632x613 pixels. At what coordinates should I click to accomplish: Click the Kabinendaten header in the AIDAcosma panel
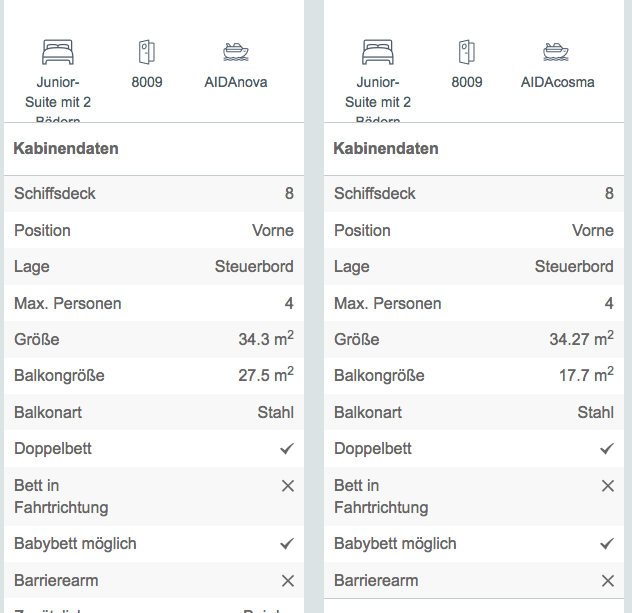386,149
